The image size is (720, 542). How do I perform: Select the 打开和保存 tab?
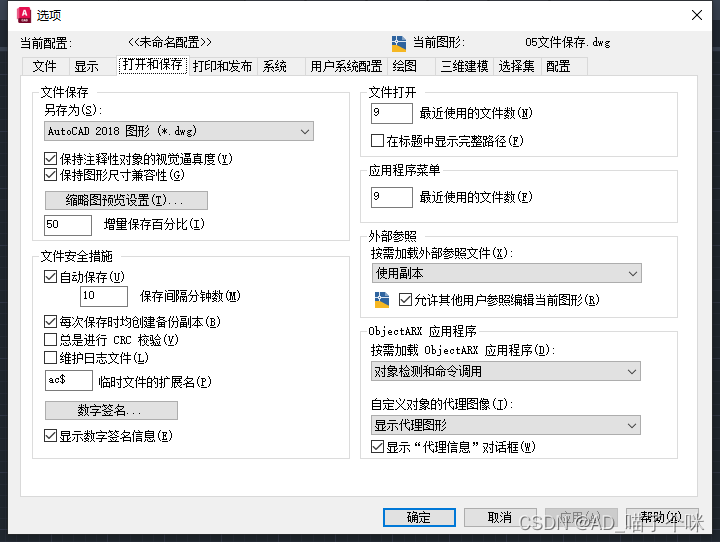pos(153,65)
